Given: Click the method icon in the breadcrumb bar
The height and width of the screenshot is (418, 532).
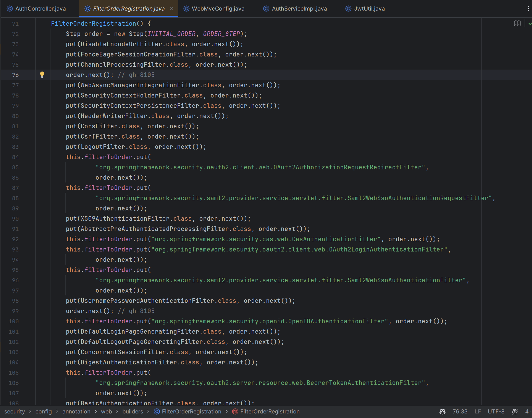Looking at the screenshot, I should coord(235,411).
